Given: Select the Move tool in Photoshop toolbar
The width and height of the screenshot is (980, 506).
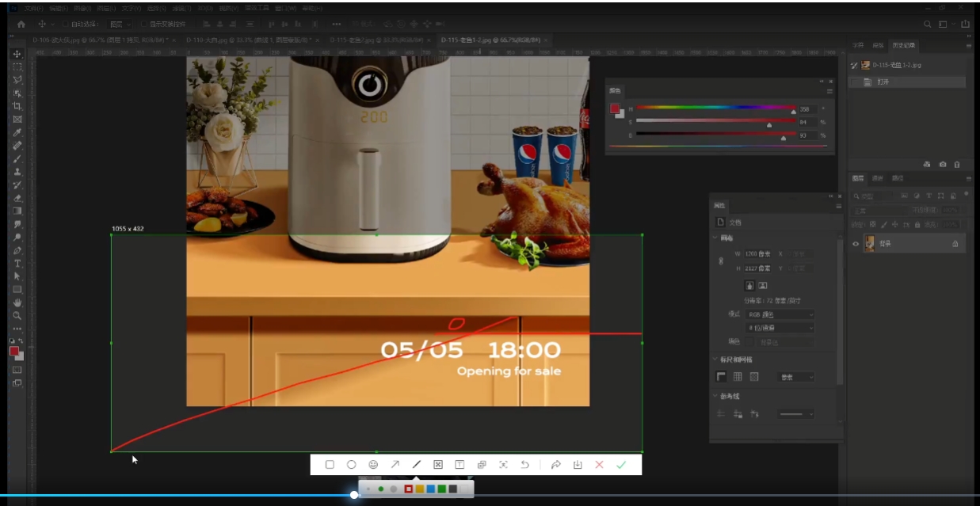Looking at the screenshot, I should click(x=17, y=54).
